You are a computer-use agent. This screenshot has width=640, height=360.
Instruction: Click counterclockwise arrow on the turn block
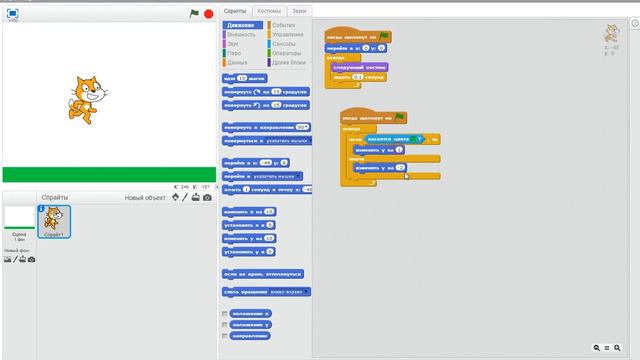click(257, 105)
